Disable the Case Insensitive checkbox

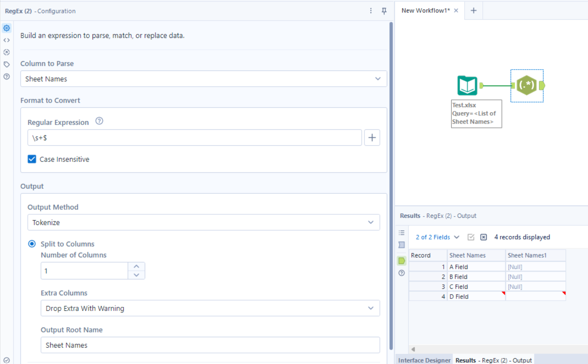point(32,159)
